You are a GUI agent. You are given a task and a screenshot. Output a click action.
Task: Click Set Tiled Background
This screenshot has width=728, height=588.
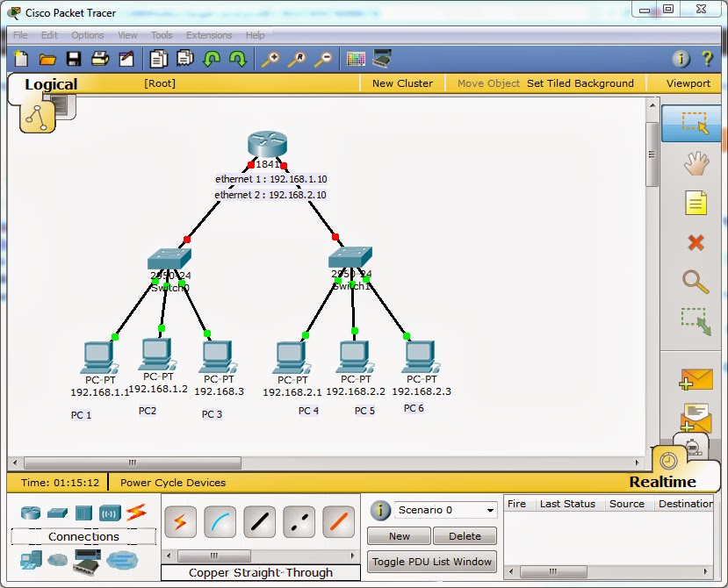point(580,83)
